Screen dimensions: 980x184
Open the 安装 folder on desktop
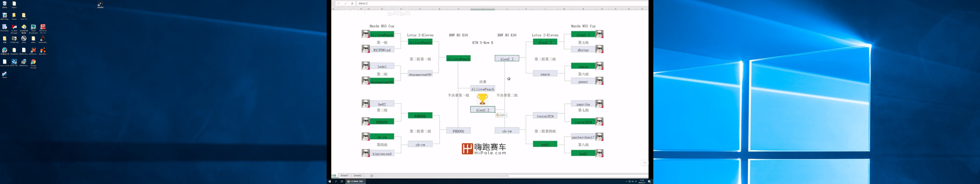(x=5, y=40)
